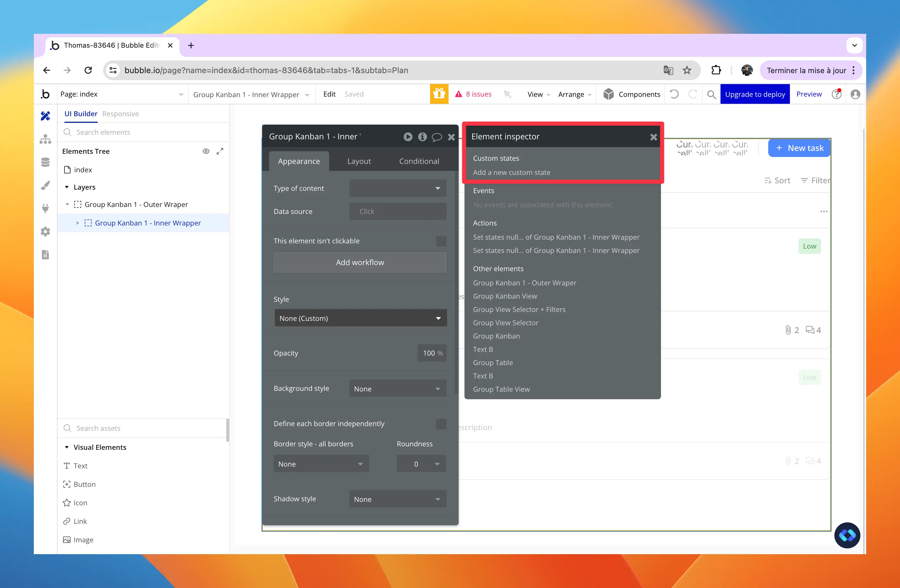Image resolution: width=900 pixels, height=588 pixels.
Task: Open the Components panel
Action: coord(631,94)
